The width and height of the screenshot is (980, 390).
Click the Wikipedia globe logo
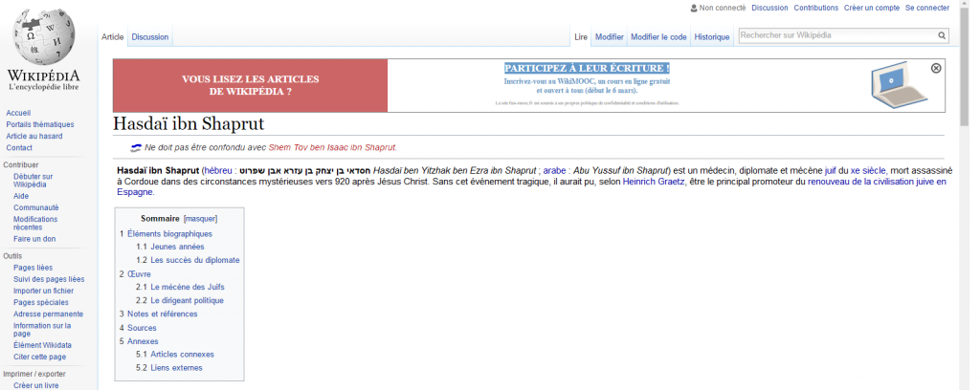pyautogui.click(x=44, y=36)
